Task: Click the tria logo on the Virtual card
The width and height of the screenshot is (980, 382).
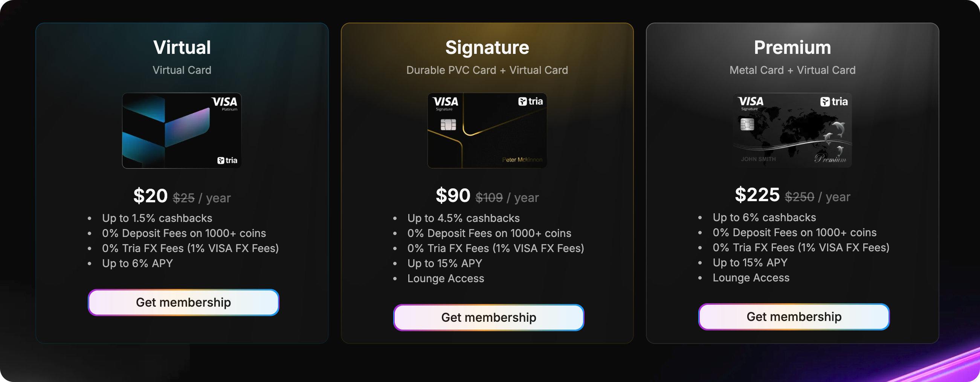Action: coord(227,160)
